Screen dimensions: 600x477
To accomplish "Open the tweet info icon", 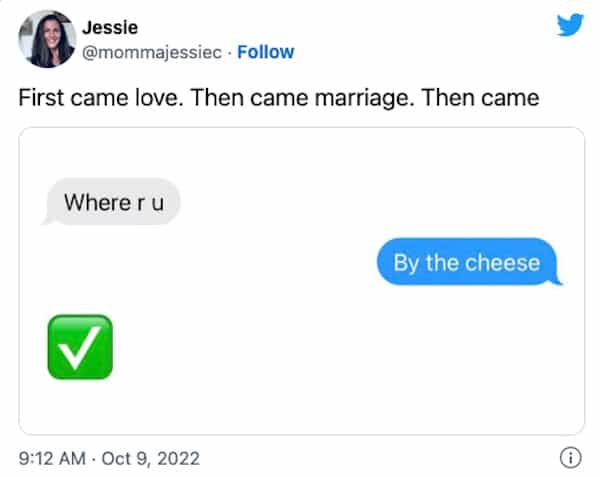I will pos(571,457).
